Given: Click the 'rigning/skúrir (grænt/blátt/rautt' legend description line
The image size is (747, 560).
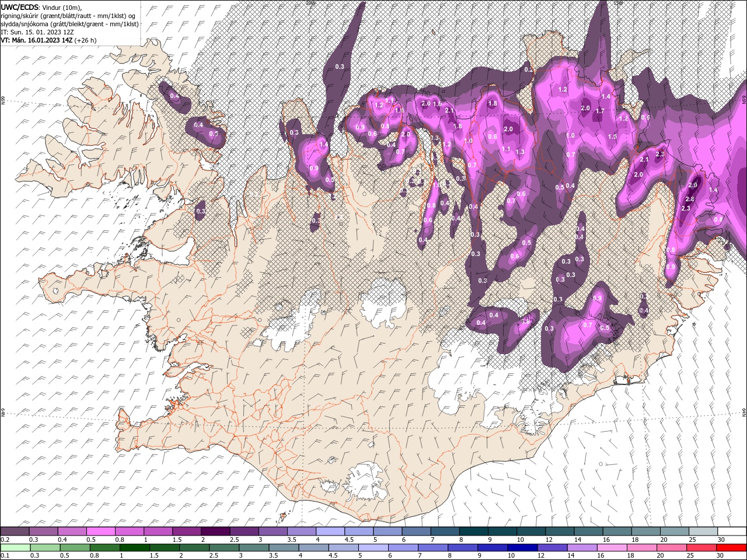Looking at the screenshot, I should point(68,16).
